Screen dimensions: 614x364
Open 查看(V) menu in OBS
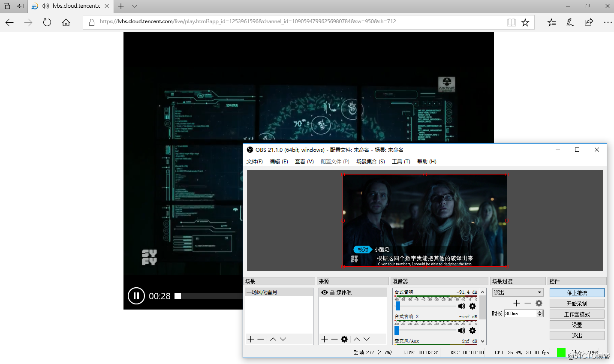(x=304, y=162)
